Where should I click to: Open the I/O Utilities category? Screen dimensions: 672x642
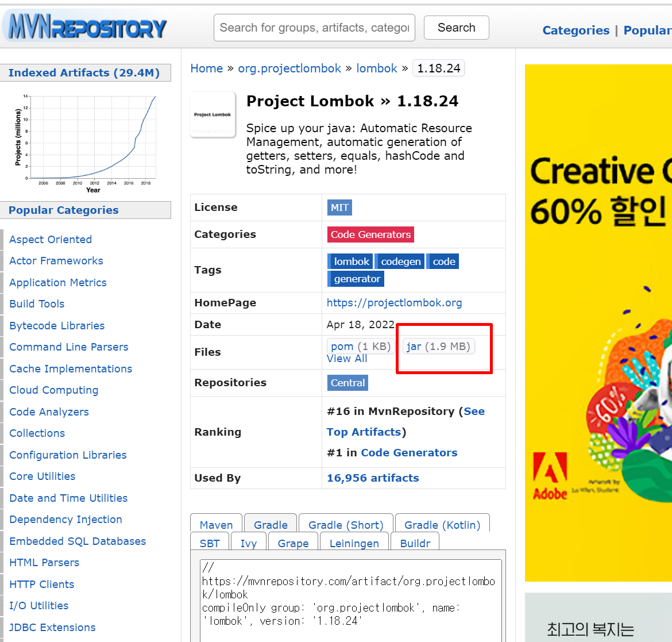pos(39,606)
